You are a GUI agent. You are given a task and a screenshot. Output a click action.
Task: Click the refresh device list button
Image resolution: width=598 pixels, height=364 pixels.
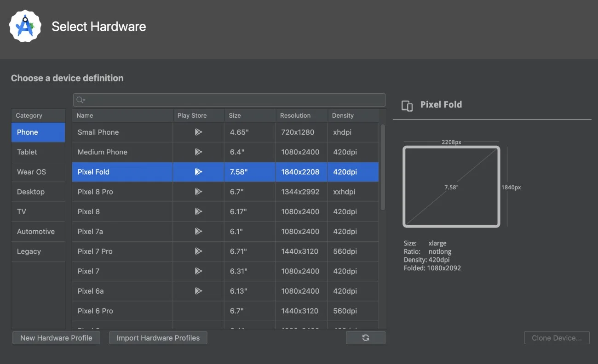[x=366, y=338]
